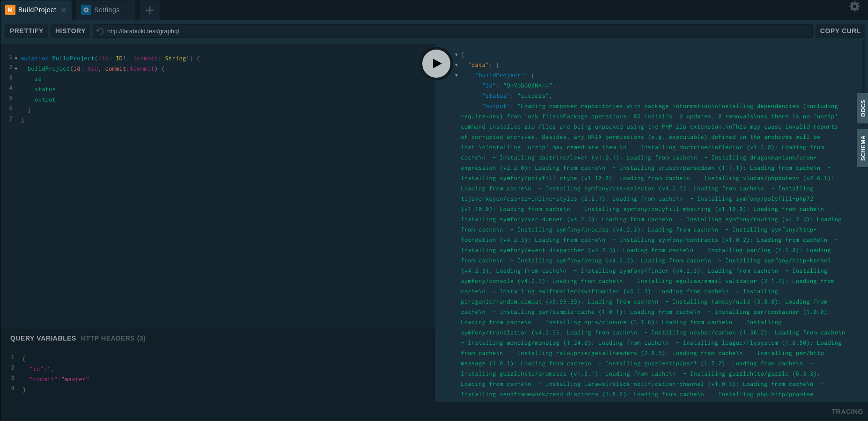Click "commit":"master" in query variables
Screen dimensions: 868x421
pos(59,379)
